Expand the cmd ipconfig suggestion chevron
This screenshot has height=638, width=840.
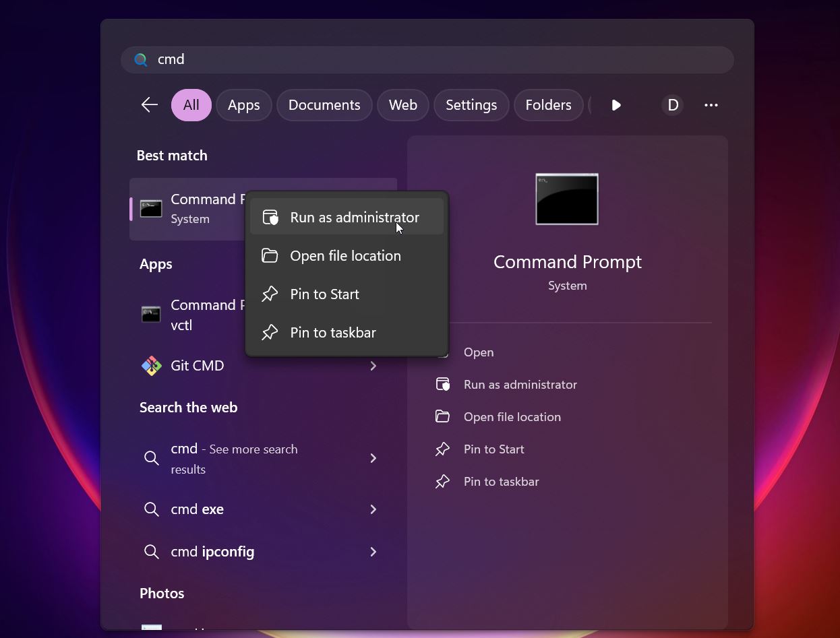[373, 552]
